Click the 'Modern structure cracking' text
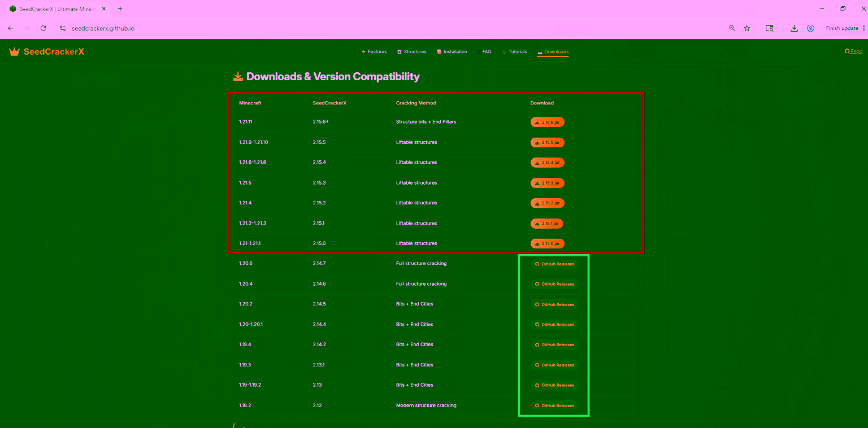Viewport: 868px width, 428px height. click(426, 405)
